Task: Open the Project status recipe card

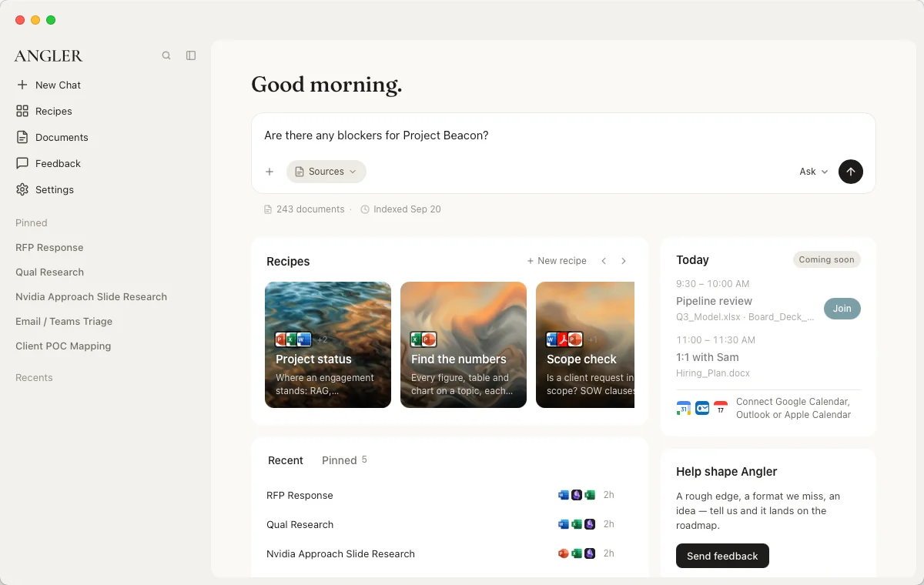Action: (328, 345)
